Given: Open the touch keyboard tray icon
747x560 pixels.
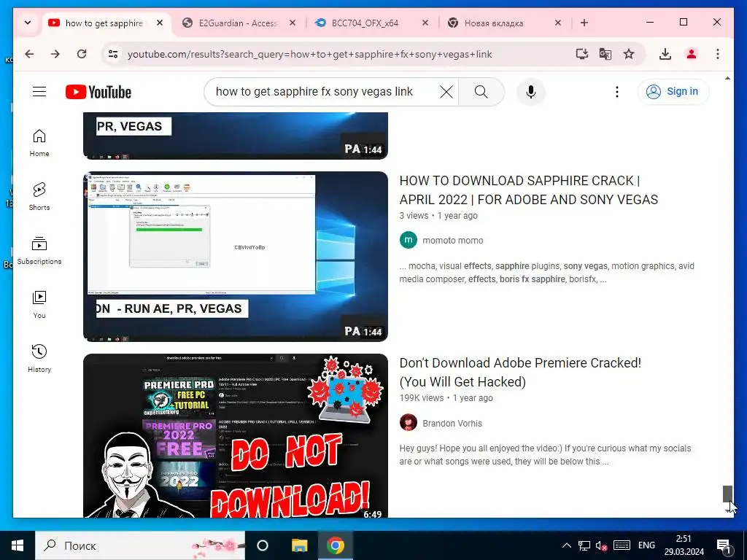Looking at the screenshot, I should tap(622, 545).
